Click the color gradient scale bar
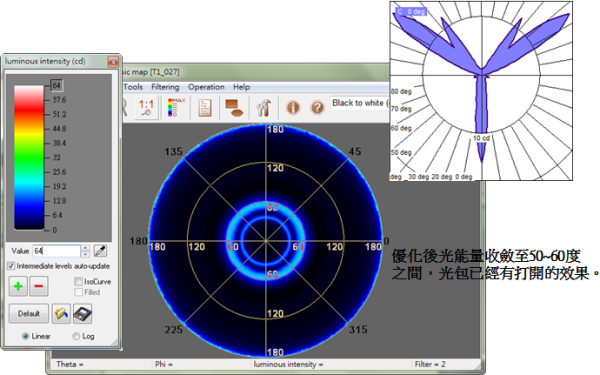 pos(29,157)
